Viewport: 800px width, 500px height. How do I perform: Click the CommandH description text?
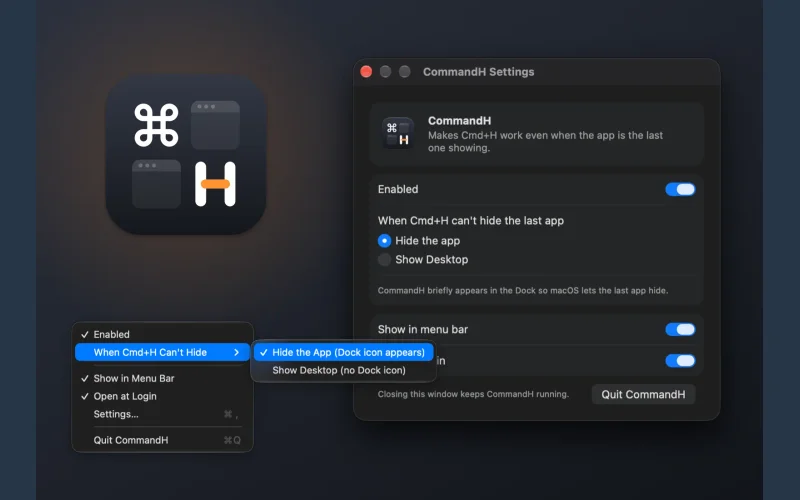[545, 141]
